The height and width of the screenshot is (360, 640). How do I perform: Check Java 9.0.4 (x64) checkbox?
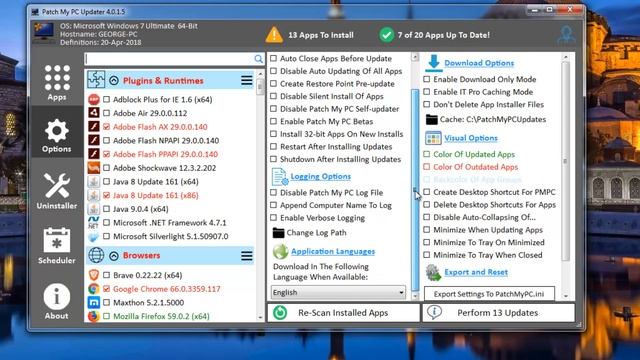pyautogui.click(x=107, y=209)
